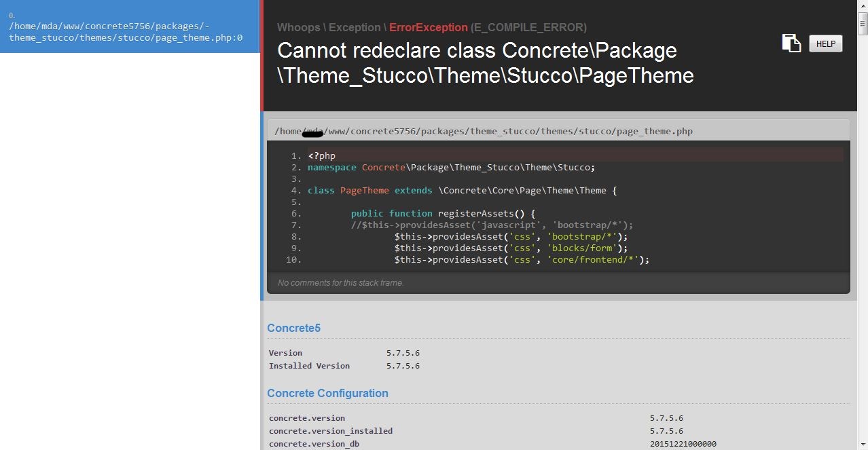Click code line 6 registerAssets function
This screenshot has height=450, width=868.
[x=443, y=213]
